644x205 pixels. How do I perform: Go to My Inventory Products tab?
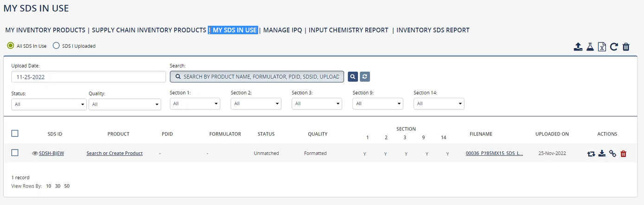[45, 30]
